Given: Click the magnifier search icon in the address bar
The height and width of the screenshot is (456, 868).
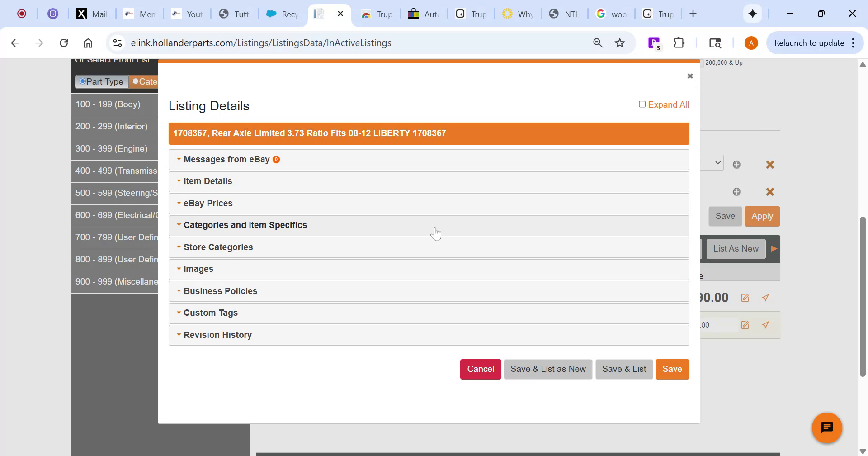Looking at the screenshot, I should click(x=598, y=43).
